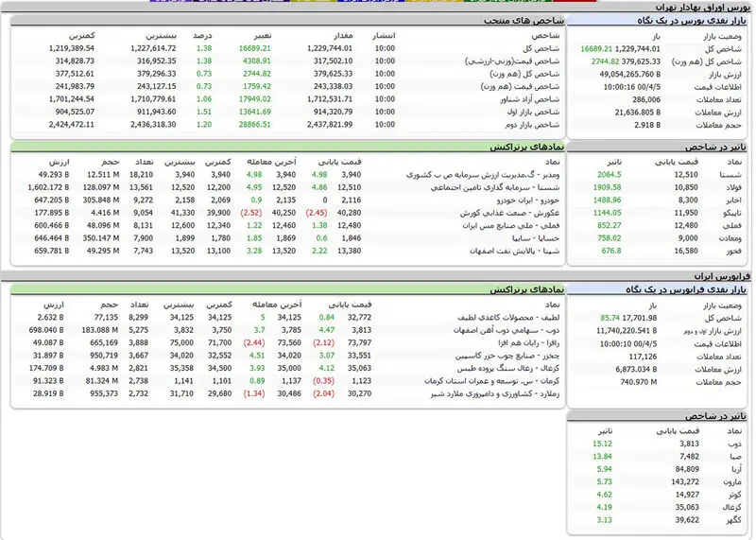Viewport: 756px width, 540px height.
Task: Open the 'شاخص بازار اول' index row
Action: (x=533, y=112)
